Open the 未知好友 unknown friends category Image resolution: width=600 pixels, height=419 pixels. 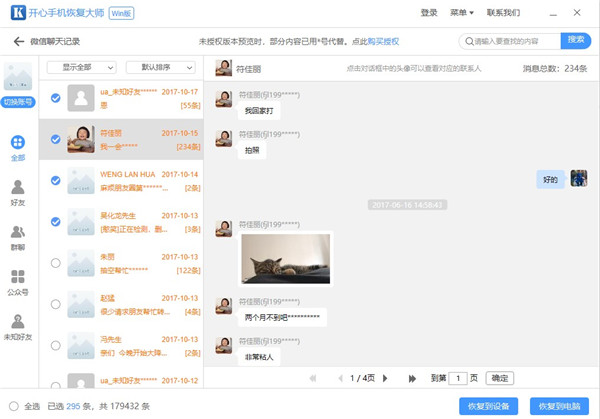tap(18, 327)
